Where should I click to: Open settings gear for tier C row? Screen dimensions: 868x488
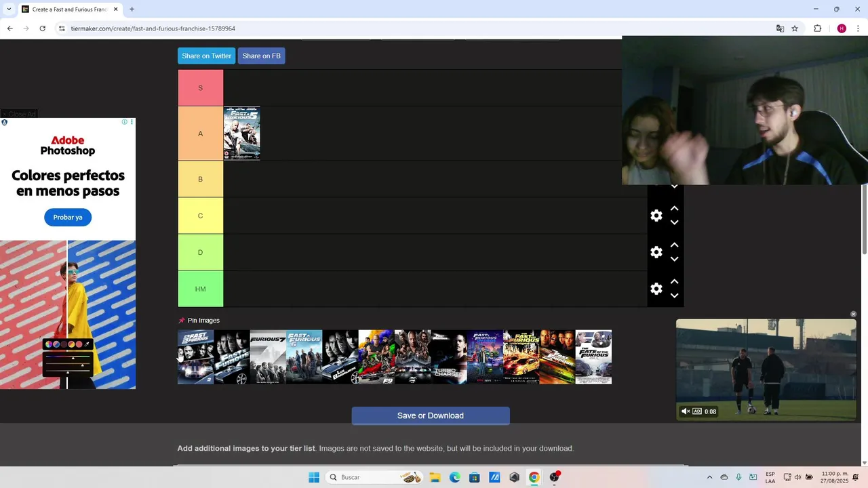pos(656,216)
